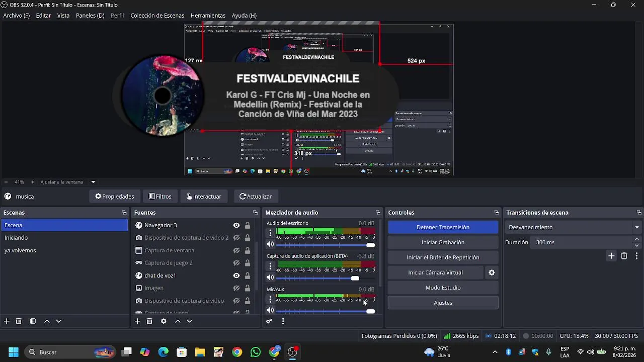Zoom in preview with plus icon
The image size is (644, 362).
[33, 182]
